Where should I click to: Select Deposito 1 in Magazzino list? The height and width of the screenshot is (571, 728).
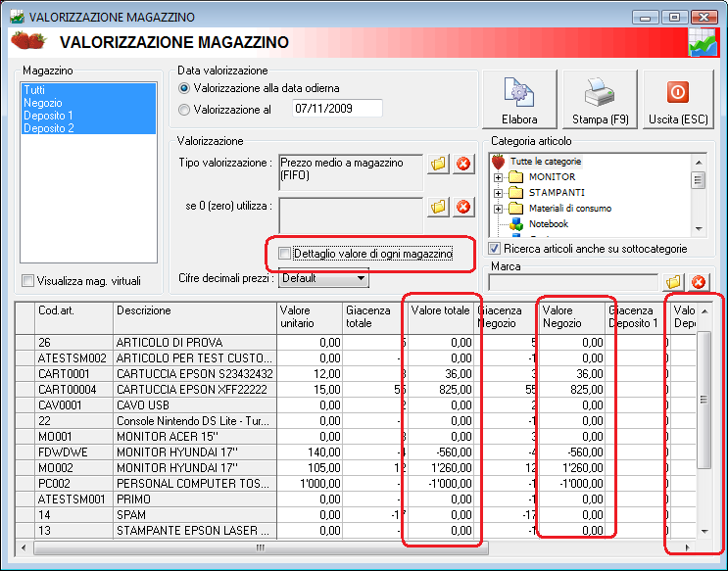pos(88,116)
